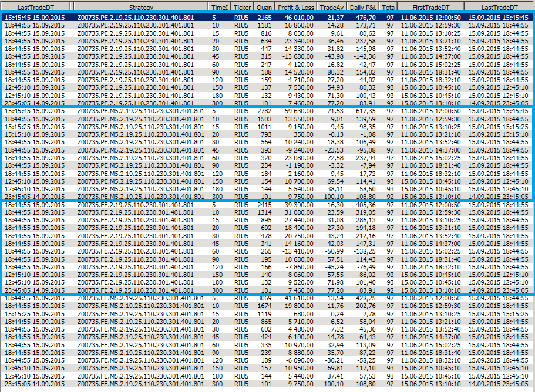Sort by the FirstTradeDT column header
The image size is (535, 392).
(x=430, y=7)
